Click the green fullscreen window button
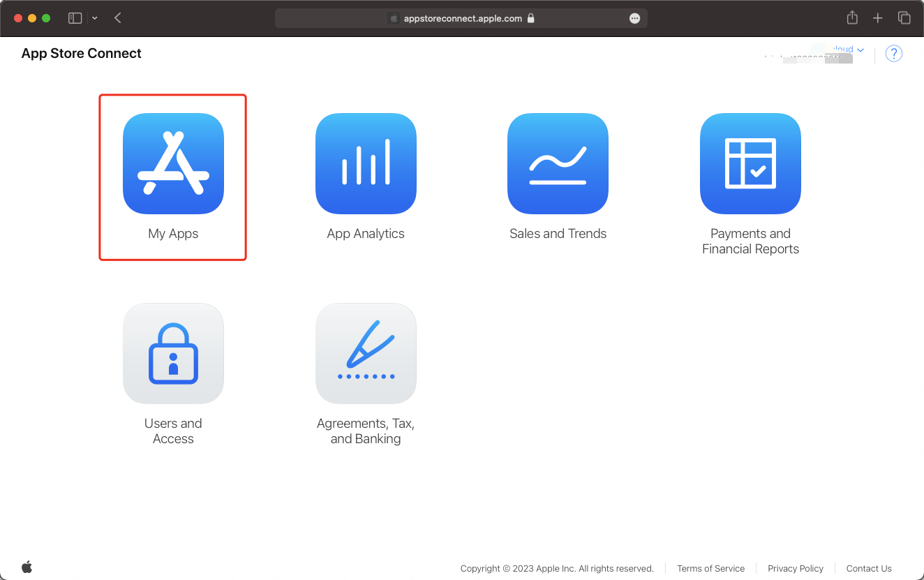The image size is (924, 580). tap(46, 18)
